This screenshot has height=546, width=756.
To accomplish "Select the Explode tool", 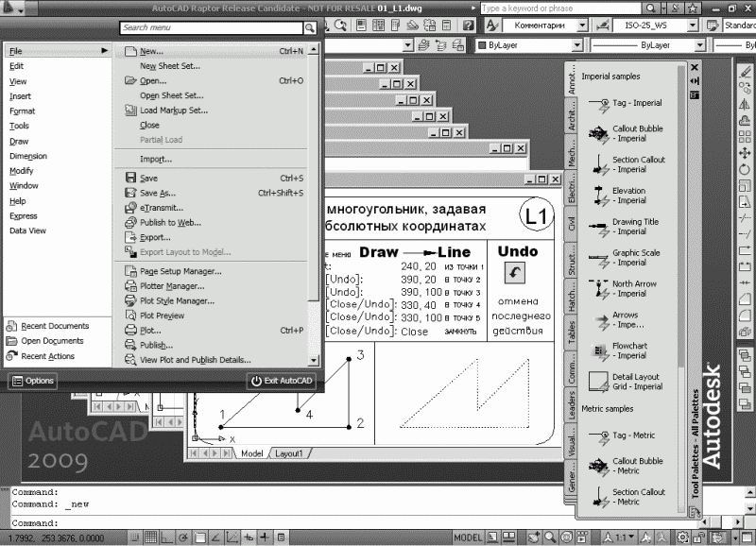I will (745, 332).
